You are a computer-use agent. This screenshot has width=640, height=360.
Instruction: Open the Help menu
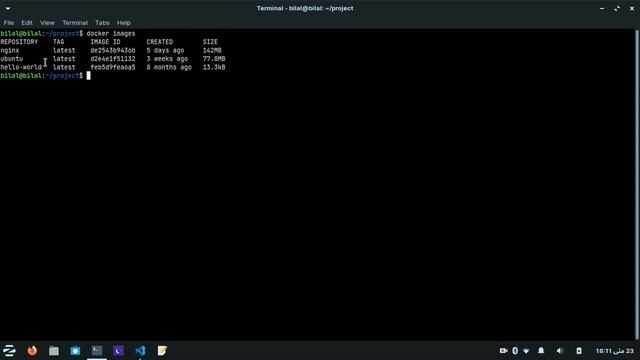click(124, 23)
